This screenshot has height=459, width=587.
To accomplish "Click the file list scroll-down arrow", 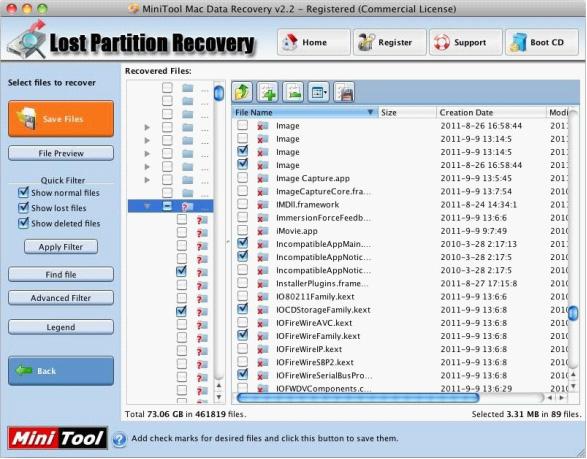I will coord(573,386).
